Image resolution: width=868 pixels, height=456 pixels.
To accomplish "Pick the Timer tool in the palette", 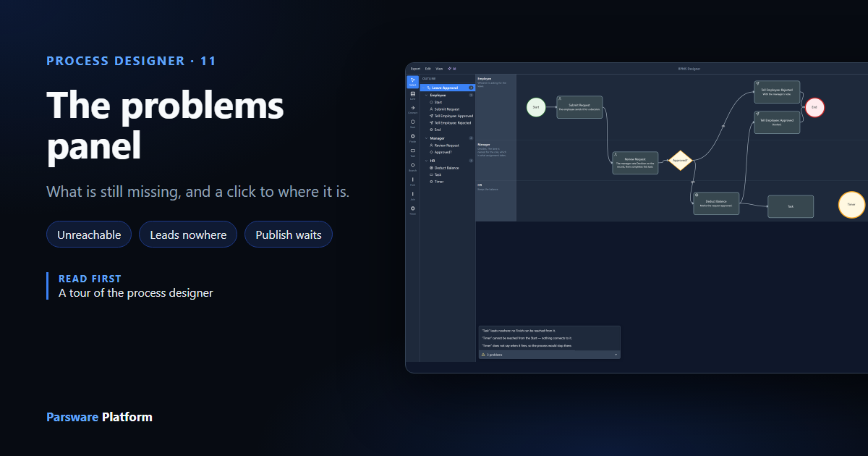I will pos(412,210).
